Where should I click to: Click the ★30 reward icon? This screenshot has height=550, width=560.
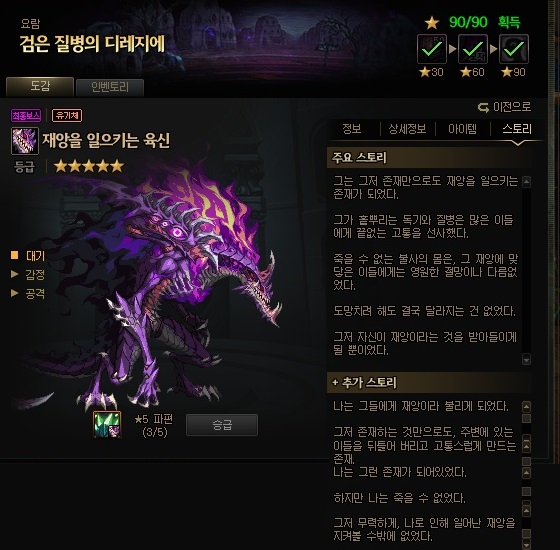click(x=432, y=49)
